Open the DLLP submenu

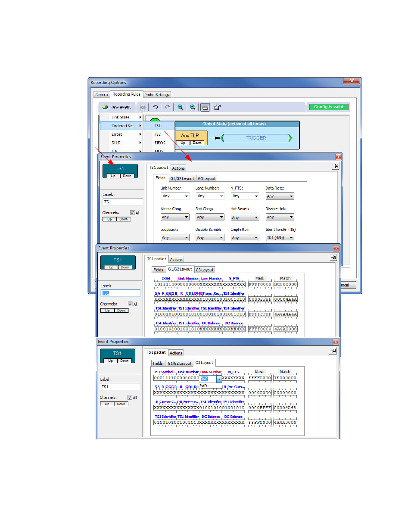coord(121,143)
